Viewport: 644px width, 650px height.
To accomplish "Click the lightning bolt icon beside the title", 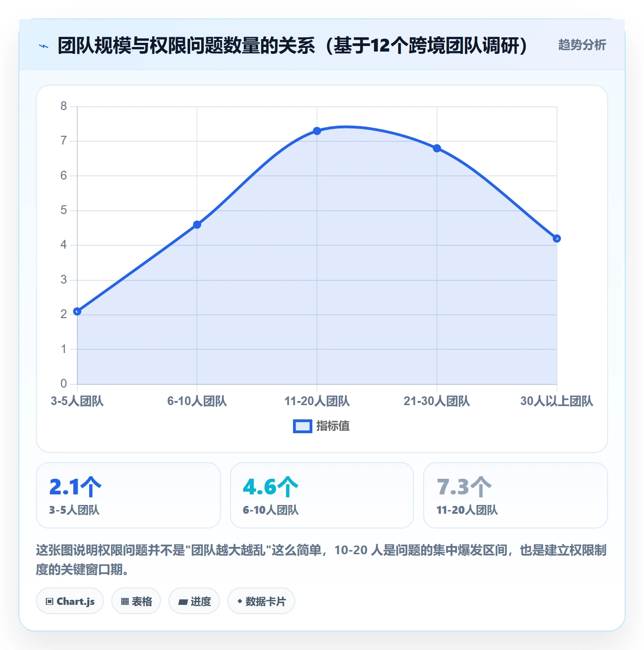I will [x=44, y=46].
